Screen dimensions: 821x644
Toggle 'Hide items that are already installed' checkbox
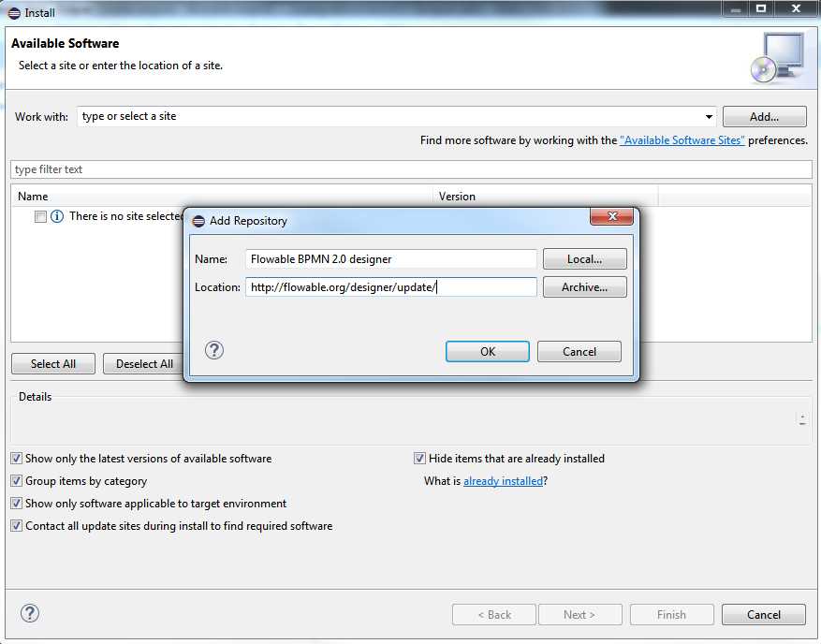(x=419, y=458)
